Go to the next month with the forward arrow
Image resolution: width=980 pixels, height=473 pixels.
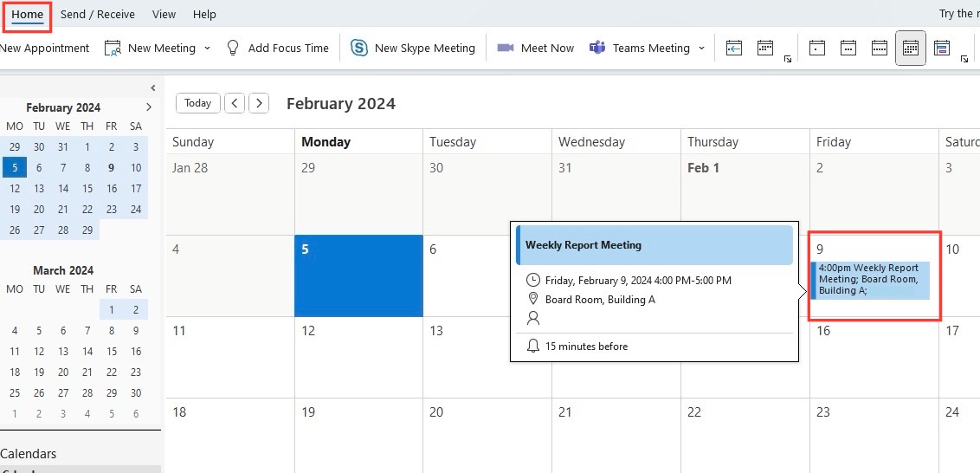(259, 103)
